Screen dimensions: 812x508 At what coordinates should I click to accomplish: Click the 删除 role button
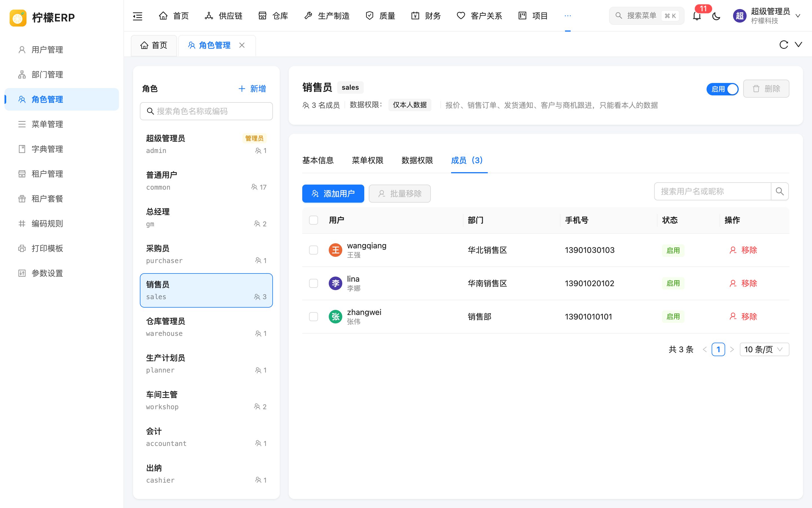tap(766, 89)
